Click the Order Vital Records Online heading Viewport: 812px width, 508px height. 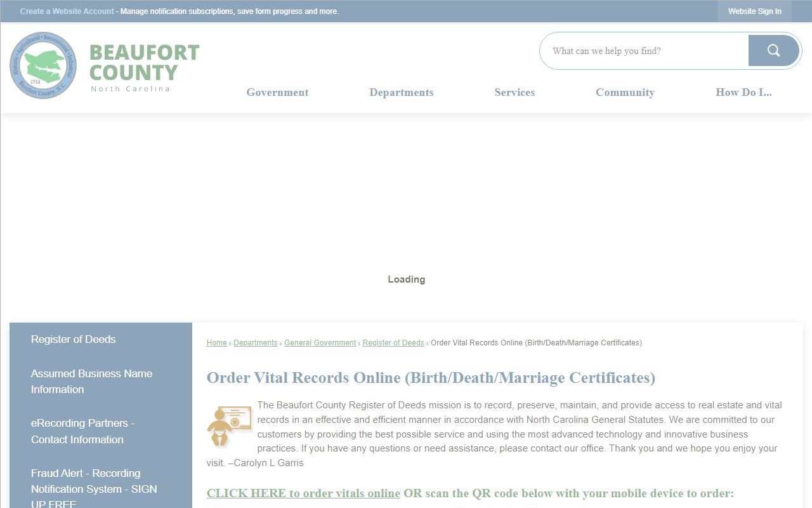[x=431, y=378]
